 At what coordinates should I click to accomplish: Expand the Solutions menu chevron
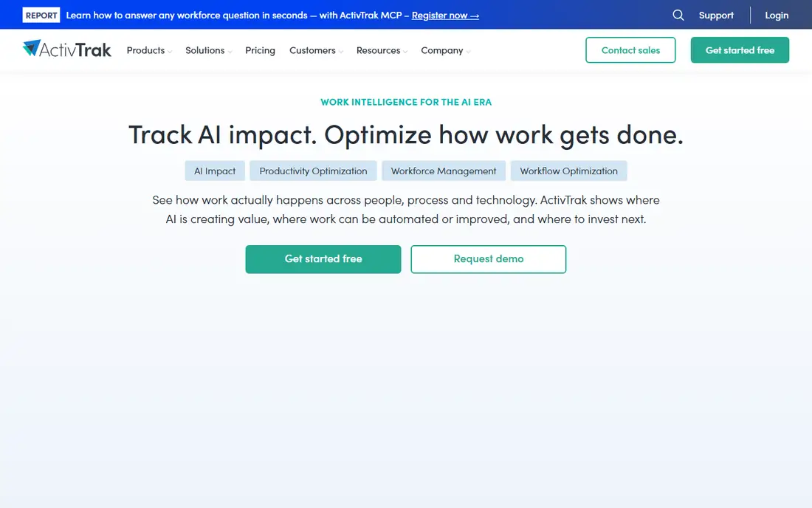tap(230, 51)
